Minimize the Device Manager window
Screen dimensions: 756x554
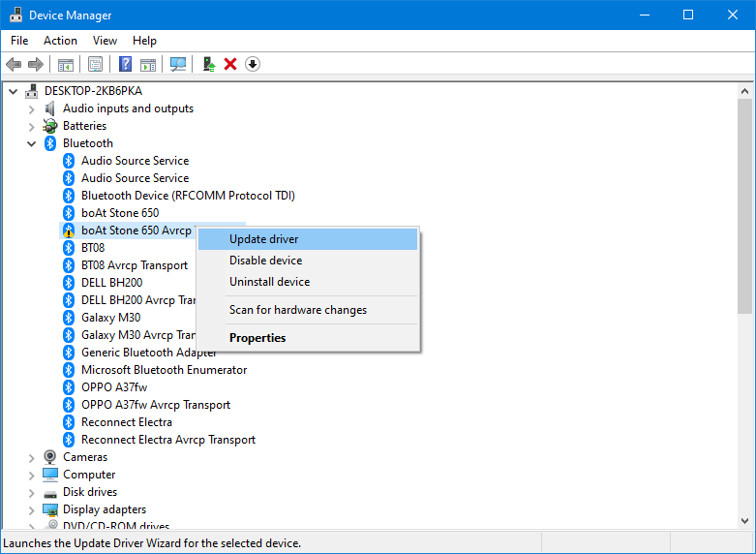coord(645,15)
